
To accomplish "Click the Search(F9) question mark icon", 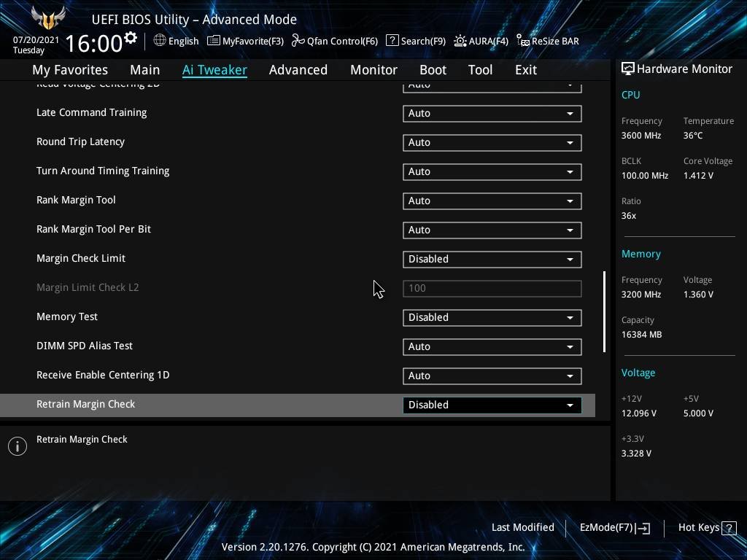I will tap(392, 41).
